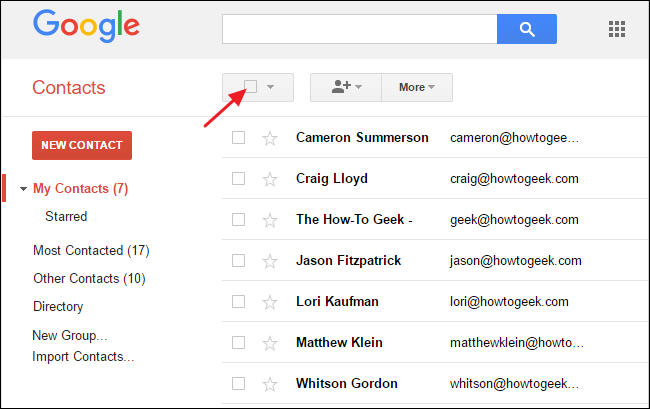Star the Lori Kaufman contact
The width and height of the screenshot is (650, 409).
(x=269, y=301)
